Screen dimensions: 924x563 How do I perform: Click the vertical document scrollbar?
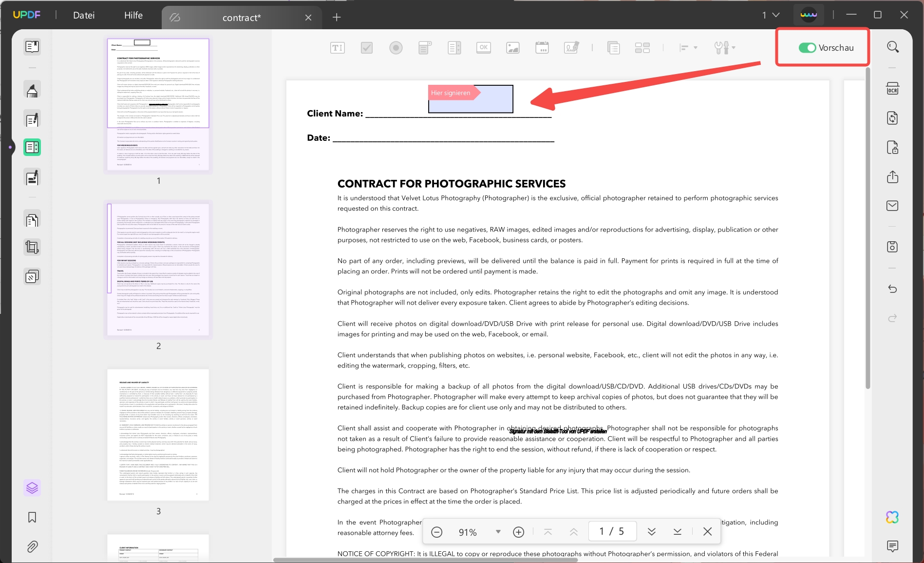[x=867, y=228]
